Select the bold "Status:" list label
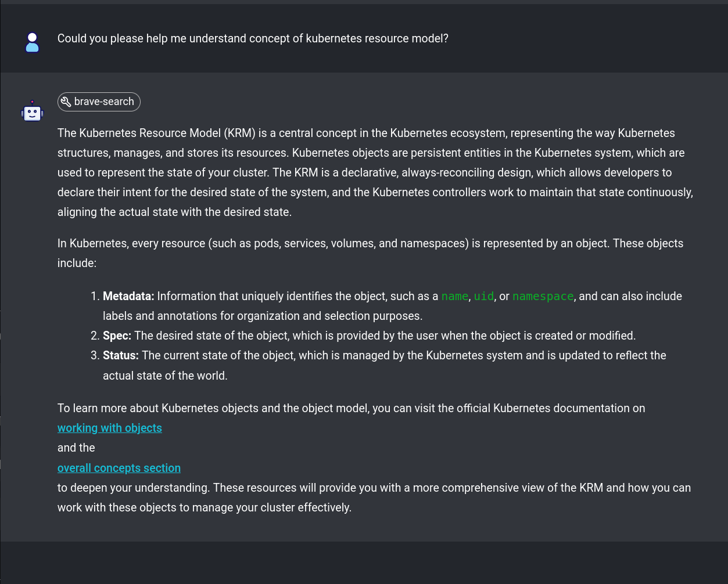This screenshot has height=584, width=728. (121, 355)
